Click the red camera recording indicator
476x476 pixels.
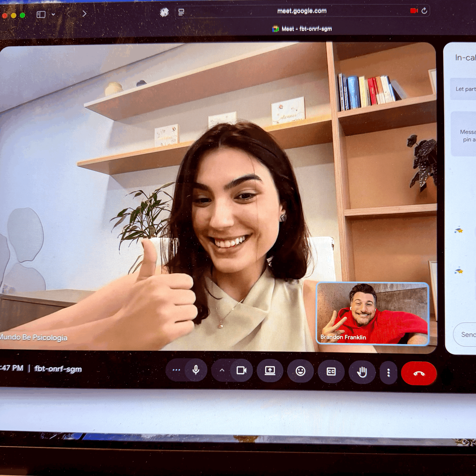pyautogui.click(x=414, y=11)
